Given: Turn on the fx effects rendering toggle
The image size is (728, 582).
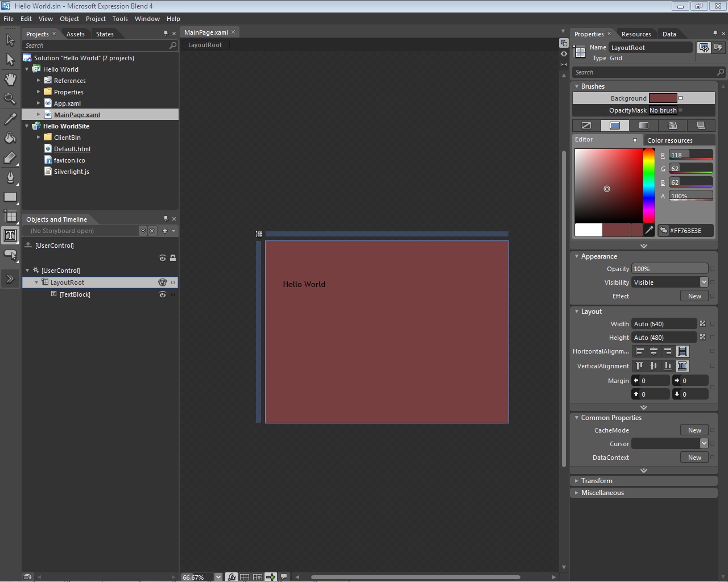Looking at the screenshot, I should pyautogui.click(x=231, y=577).
